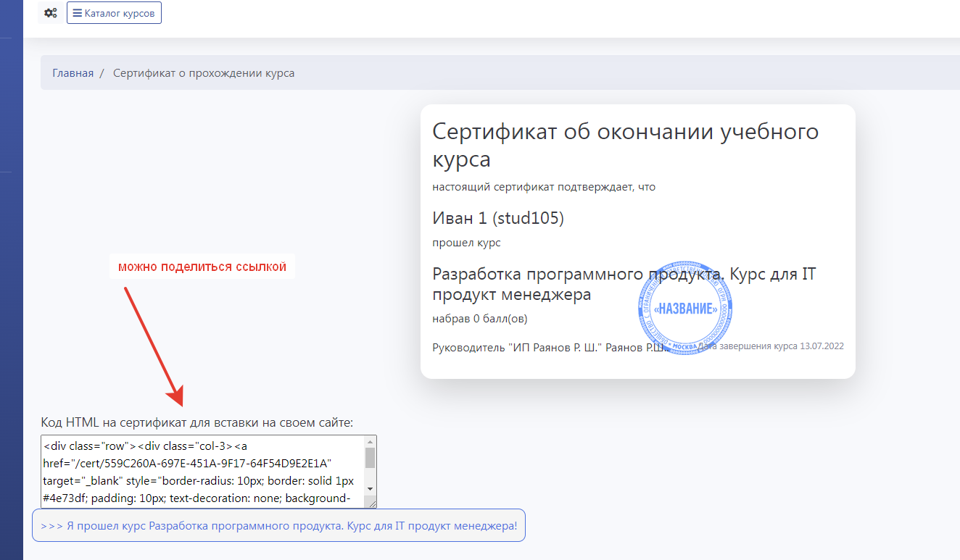Click student name Иван 1 (stud105)
This screenshot has height=560, width=960.
(498, 218)
